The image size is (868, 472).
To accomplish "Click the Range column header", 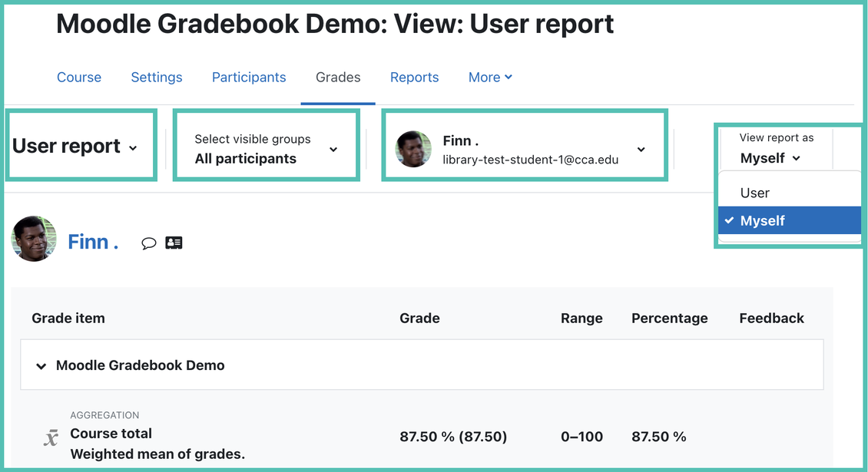I will tap(581, 319).
